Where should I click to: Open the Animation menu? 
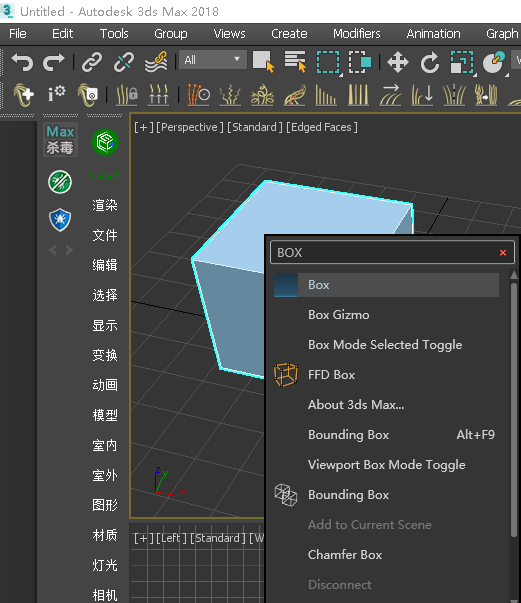tap(433, 33)
